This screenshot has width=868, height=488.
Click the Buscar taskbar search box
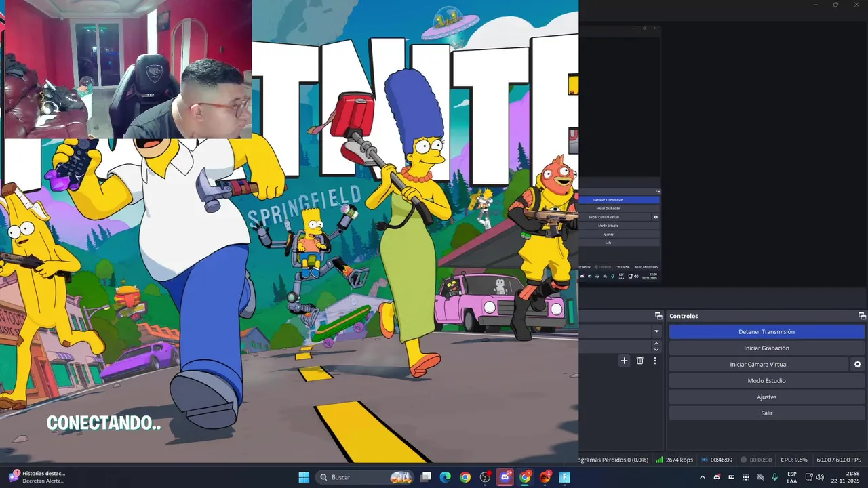click(x=366, y=477)
